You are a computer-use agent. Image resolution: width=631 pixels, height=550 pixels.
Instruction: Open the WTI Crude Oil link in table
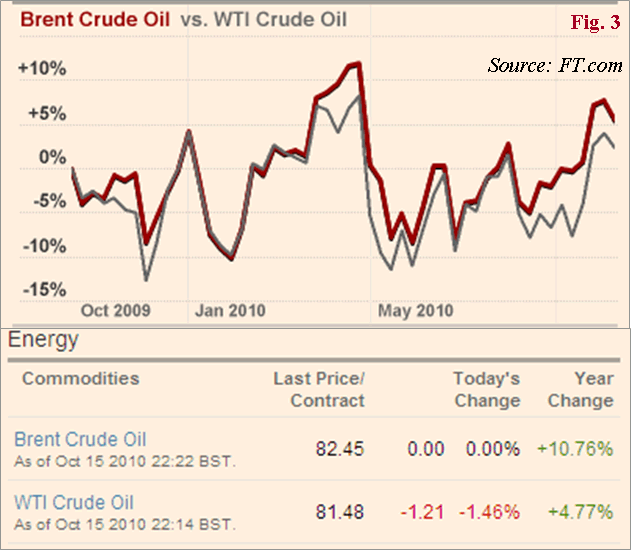pyautogui.click(x=74, y=502)
